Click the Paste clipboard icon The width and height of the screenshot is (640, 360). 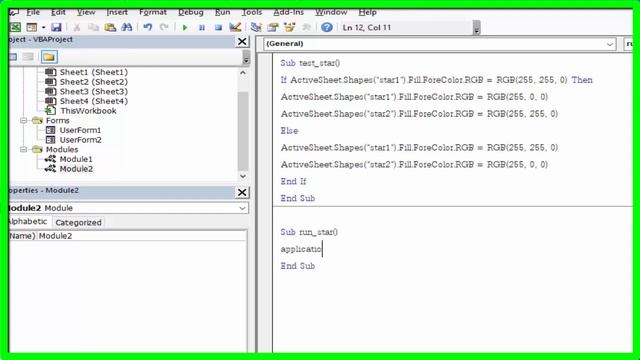coord(110,27)
